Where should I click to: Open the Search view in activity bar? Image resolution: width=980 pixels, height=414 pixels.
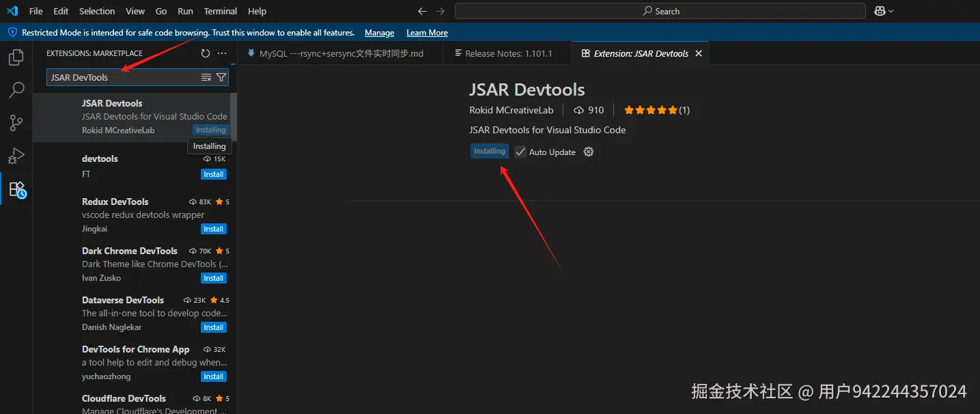16,89
